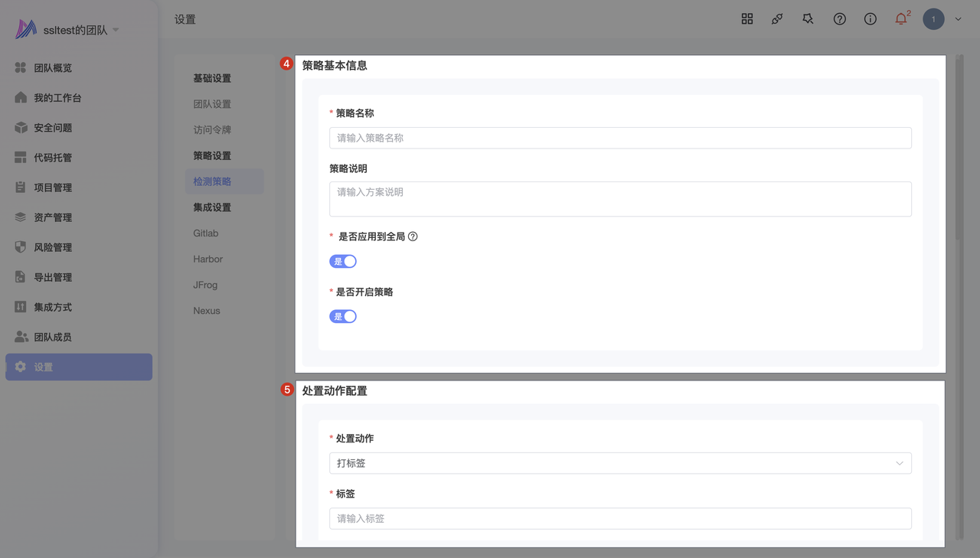This screenshot has height=558, width=980.
Task: Disable the 是否开启策略 switch
Action: (x=343, y=317)
